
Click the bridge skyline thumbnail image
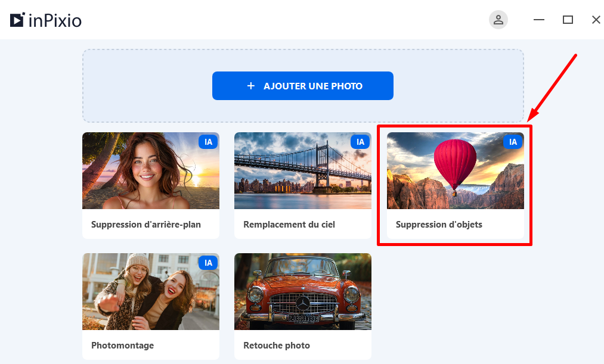tap(302, 170)
